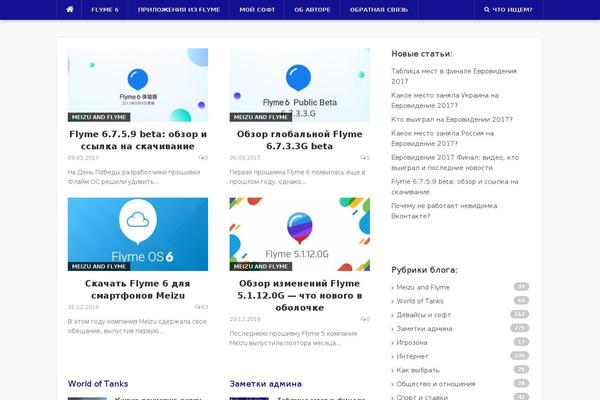Open Евровидение 2017 Финал: видео link
This screenshot has height=400, width=600.
[455, 162]
